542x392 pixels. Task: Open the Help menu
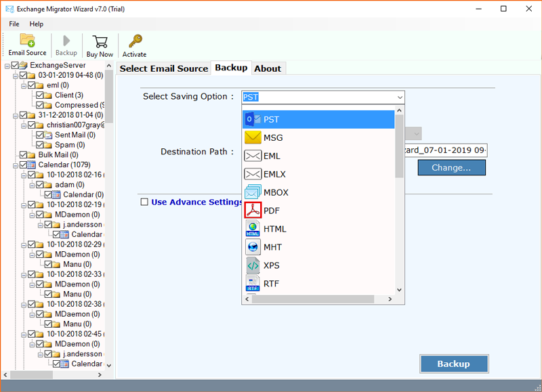pos(37,24)
